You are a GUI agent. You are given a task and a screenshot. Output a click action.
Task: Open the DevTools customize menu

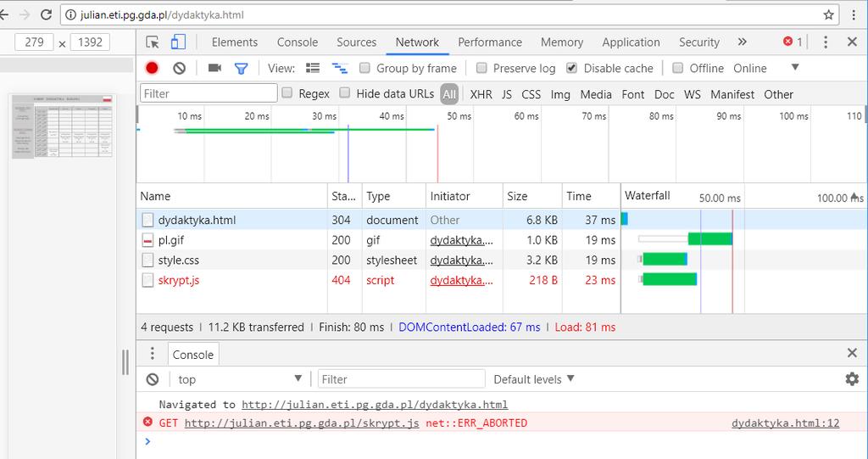click(826, 42)
